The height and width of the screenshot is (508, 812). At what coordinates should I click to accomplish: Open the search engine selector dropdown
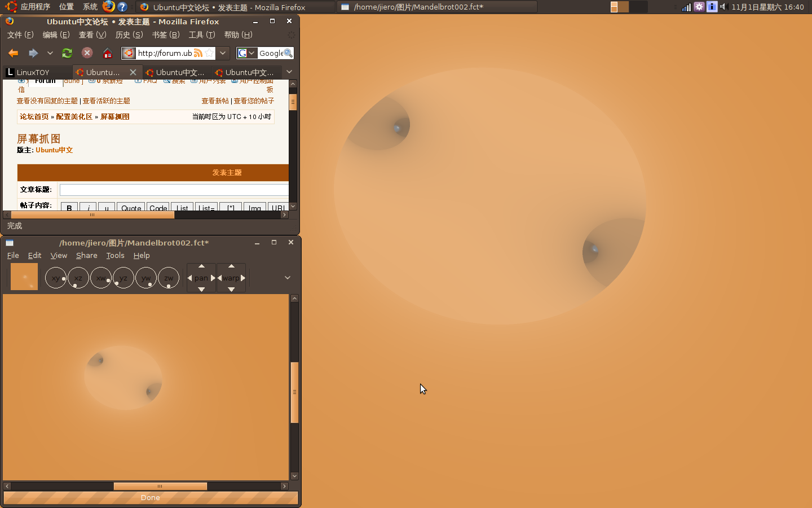click(x=251, y=53)
